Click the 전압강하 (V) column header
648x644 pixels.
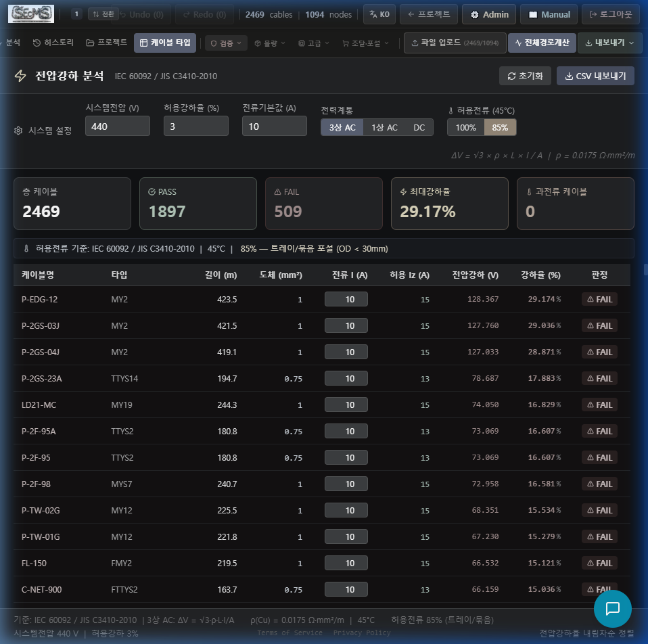point(476,275)
